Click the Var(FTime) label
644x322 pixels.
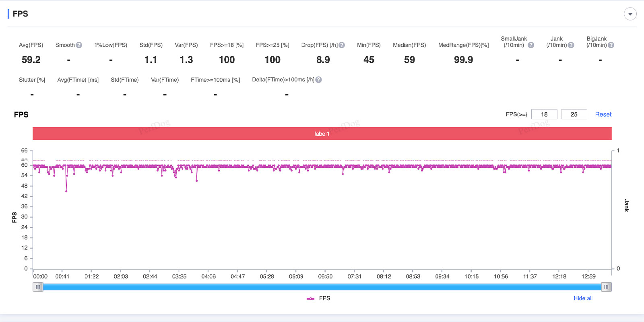[x=165, y=80]
